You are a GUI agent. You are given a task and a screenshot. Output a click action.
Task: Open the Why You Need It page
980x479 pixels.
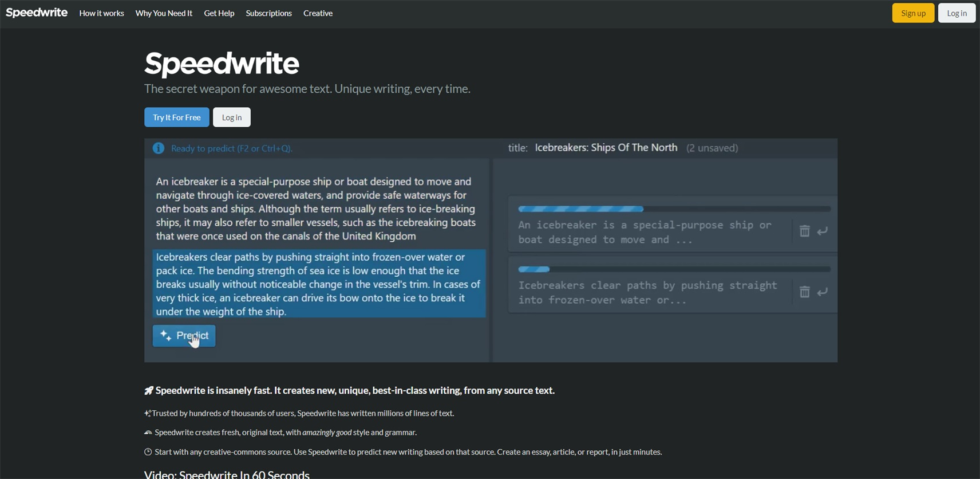tap(164, 13)
